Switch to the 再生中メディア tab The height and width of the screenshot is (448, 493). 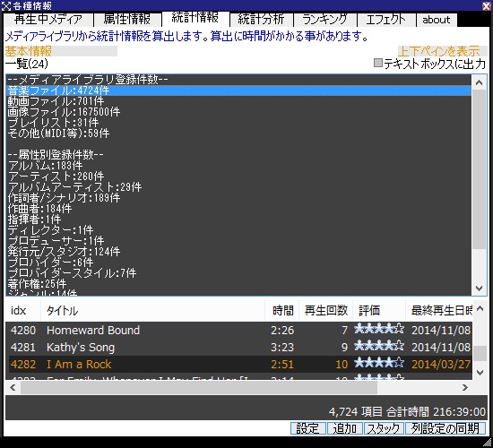48,20
